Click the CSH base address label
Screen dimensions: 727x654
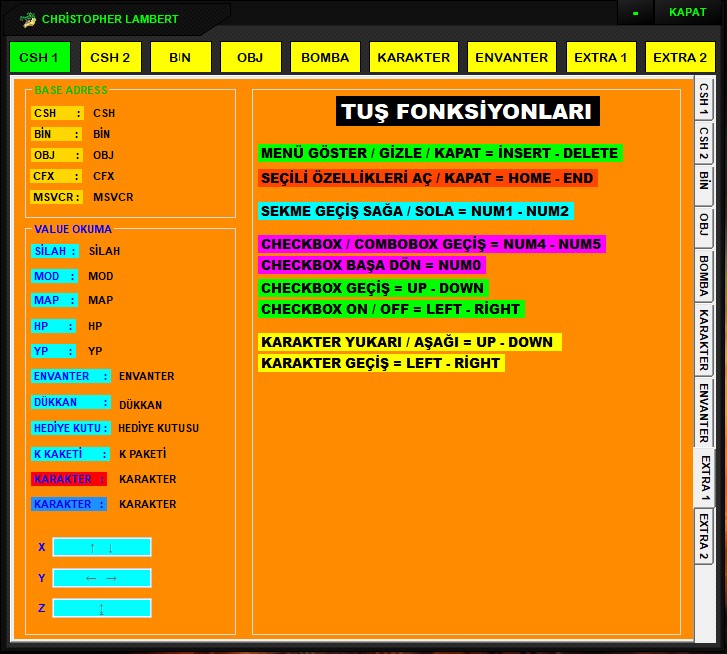coord(57,113)
